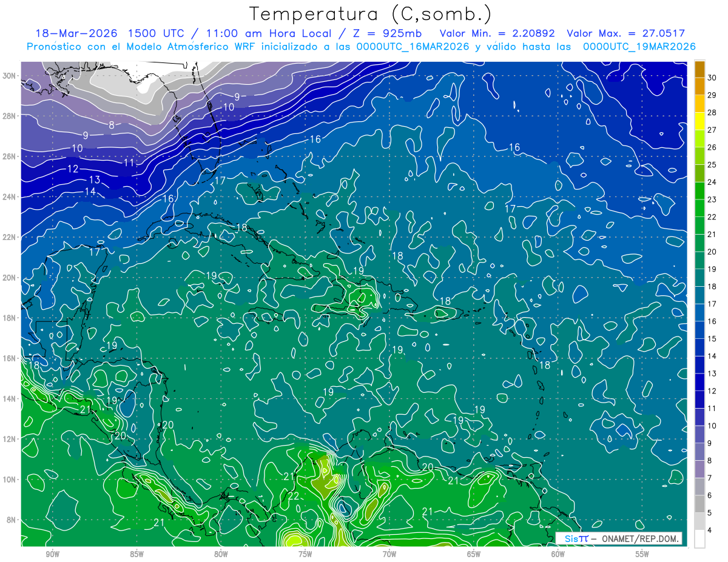Click the "70W" longitude axis label
Screen dimensions: 728x562
pos(389,554)
